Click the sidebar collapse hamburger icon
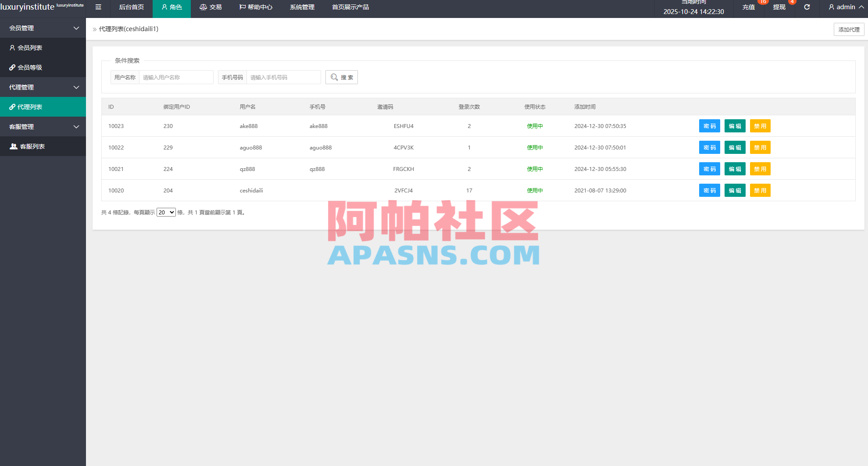The image size is (868, 466). tap(98, 7)
